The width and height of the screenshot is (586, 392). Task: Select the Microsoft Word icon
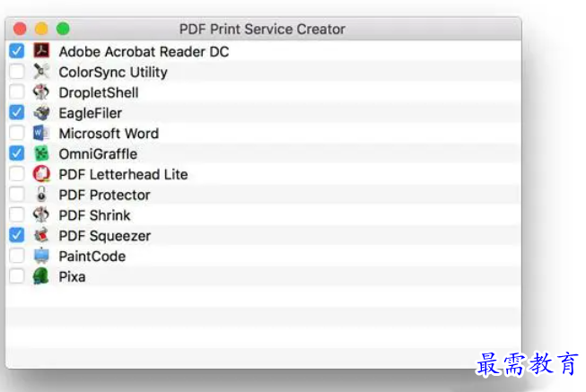tap(41, 133)
